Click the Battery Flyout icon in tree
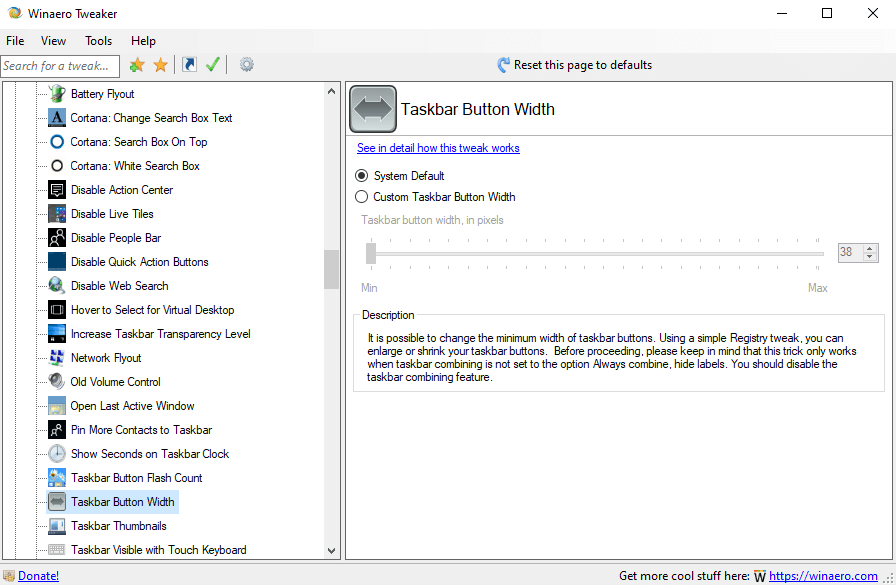 (57, 94)
